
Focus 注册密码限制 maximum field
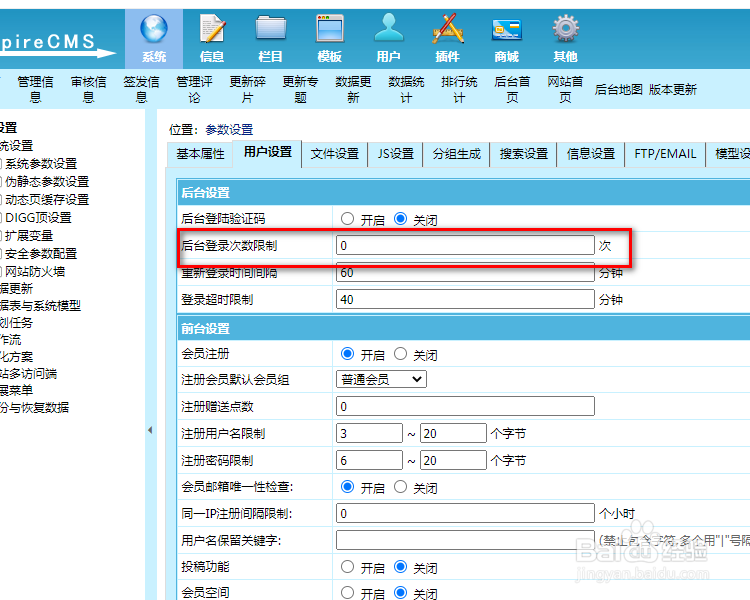[453, 460]
